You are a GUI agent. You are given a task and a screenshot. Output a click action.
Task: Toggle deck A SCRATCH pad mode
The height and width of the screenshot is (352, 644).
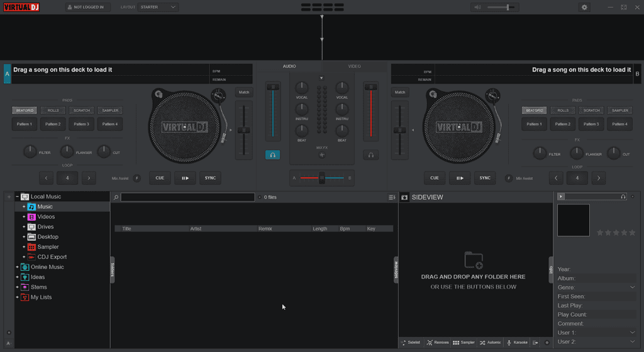click(81, 111)
